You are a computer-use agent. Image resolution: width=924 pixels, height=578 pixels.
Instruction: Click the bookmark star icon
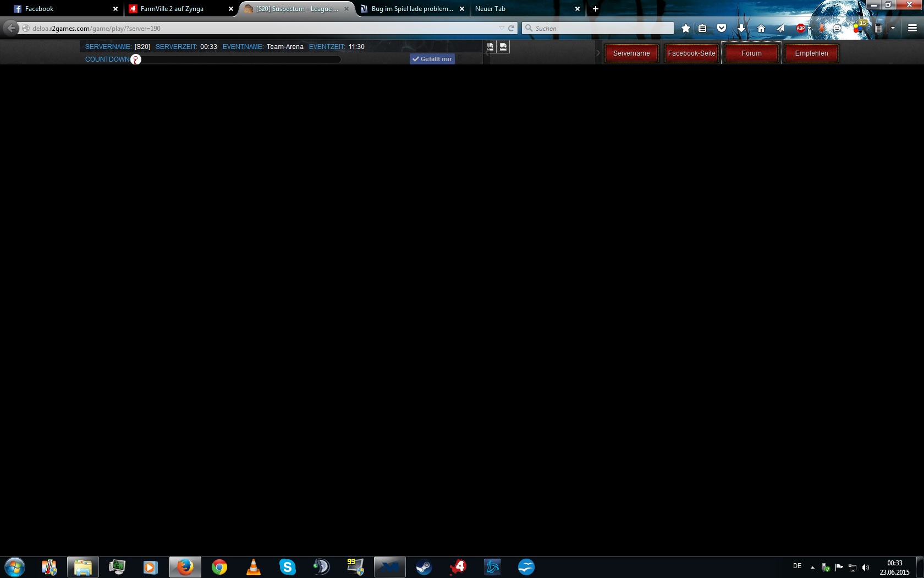tap(685, 28)
